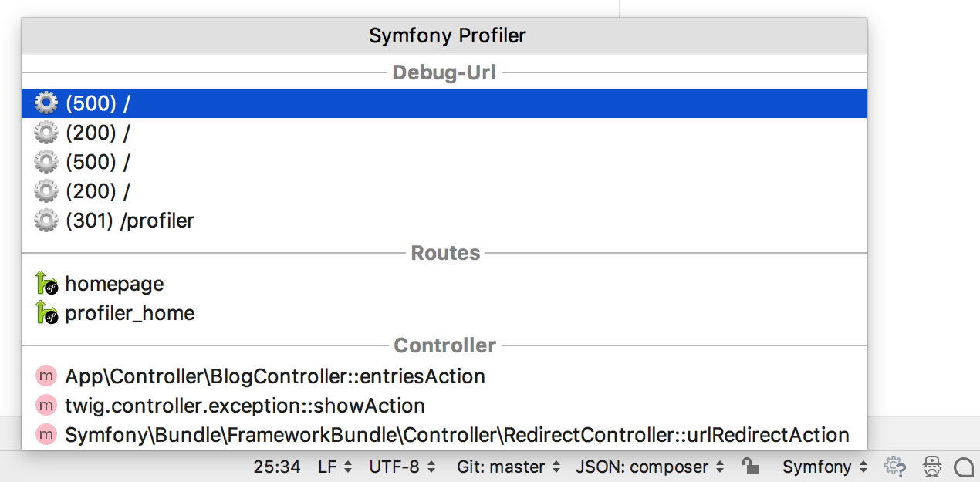Image resolution: width=980 pixels, height=482 pixels.
Task: Click the gear-with-question-mark status bar icon
Action: [895, 467]
